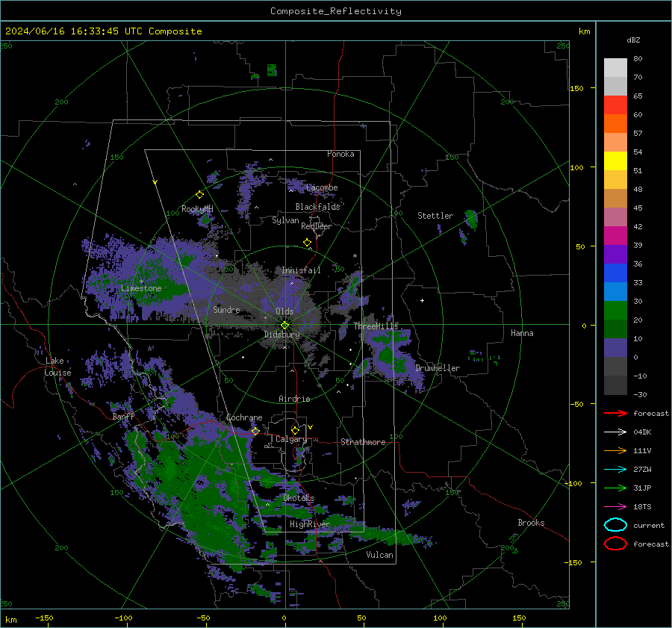The image size is (672, 628).
Task: Click the Blackfalds city label
Action: point(317,207)
